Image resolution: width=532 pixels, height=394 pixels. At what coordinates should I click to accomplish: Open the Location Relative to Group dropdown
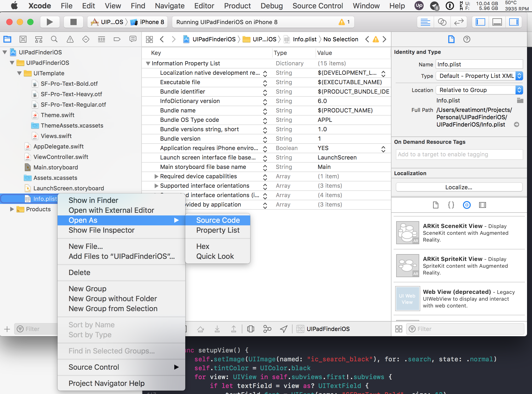(479, 90)
